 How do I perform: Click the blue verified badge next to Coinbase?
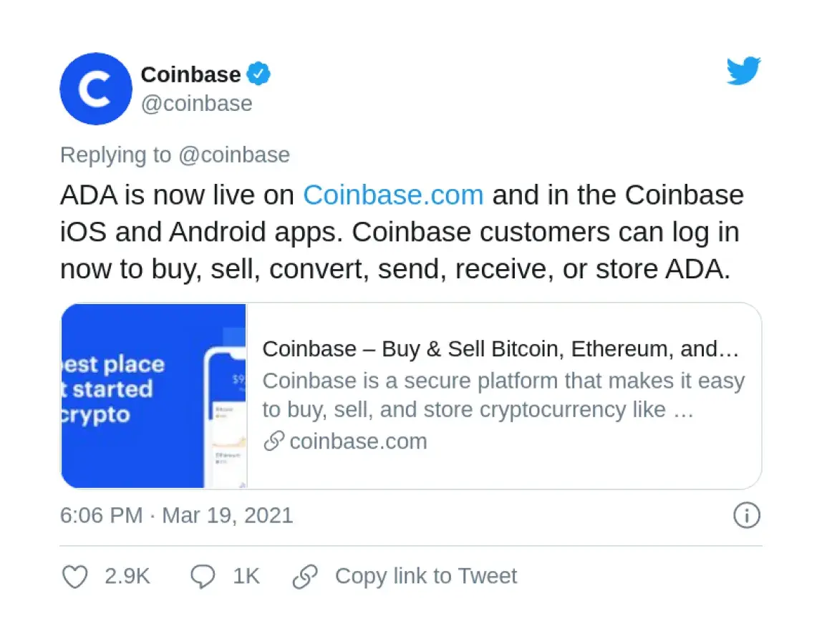[x=259, y=73]
